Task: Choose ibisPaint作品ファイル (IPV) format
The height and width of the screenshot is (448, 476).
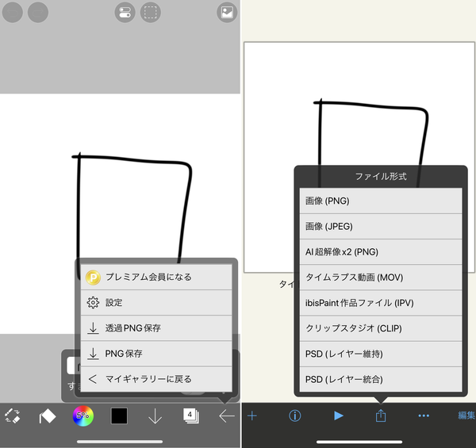Action: [381, 303]
